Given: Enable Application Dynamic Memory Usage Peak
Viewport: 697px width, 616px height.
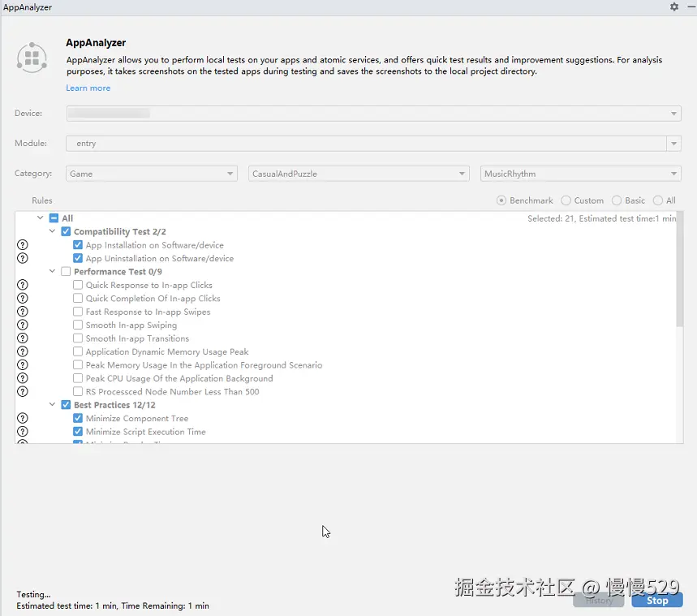Looking at the screenshot, I should pyautogui.click(x=78, y=351).
